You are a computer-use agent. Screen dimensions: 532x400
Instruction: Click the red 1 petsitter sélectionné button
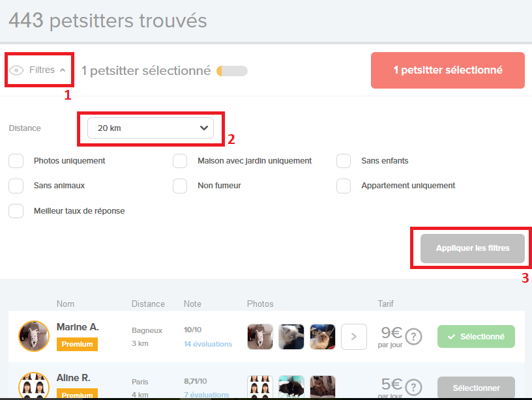(x=447, y=70)
